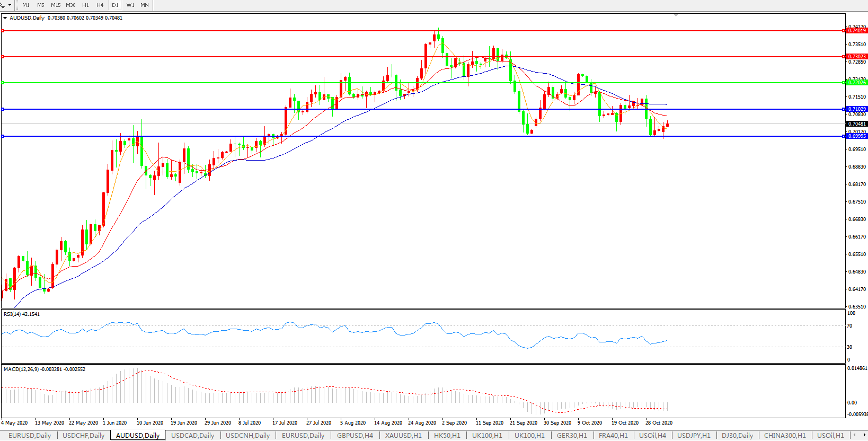This screenshot has width=868, height=441.
Task: Click the gray chart shift triangle marker
Action: pyautogui.click(x=676, y=15)
